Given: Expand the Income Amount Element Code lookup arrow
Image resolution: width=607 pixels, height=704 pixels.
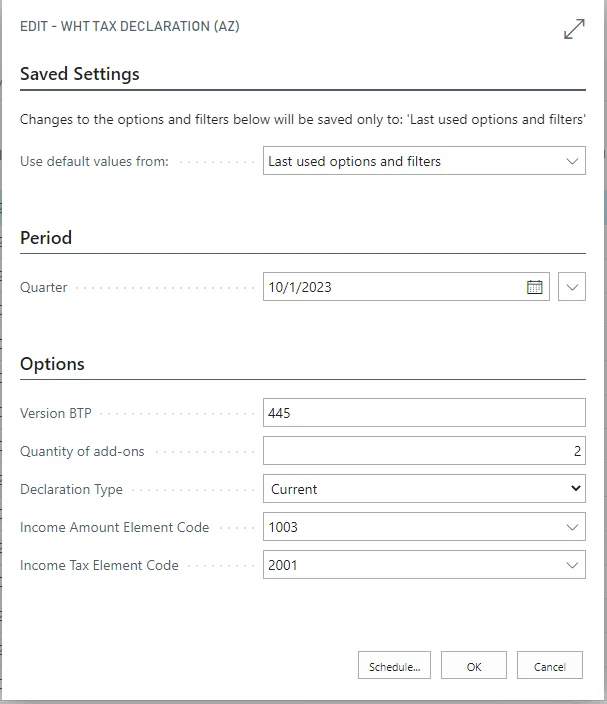Looking at the screenshot, I should tap(572, 527).
